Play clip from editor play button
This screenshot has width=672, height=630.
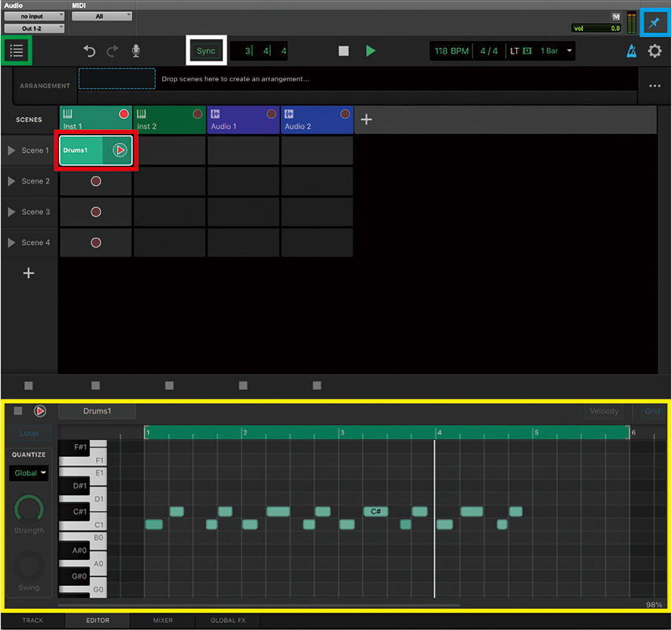pyautogui.click(x=40, y=411)
